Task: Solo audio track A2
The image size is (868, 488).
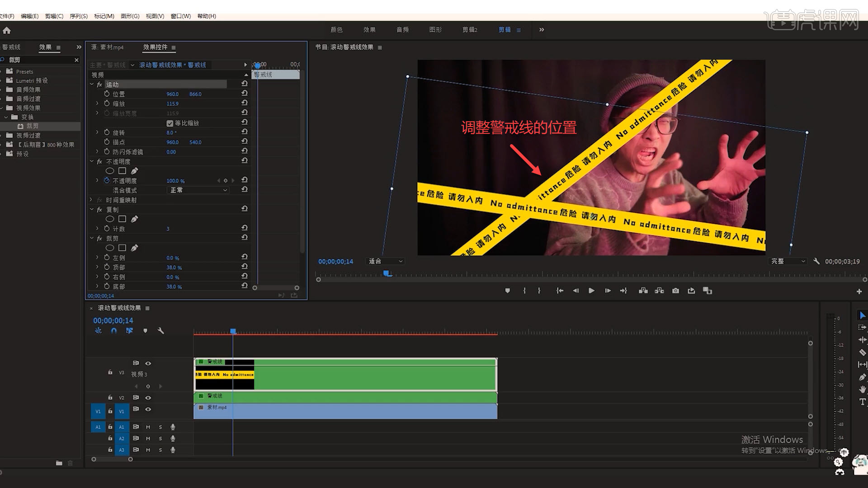Action: coord(160,438)
